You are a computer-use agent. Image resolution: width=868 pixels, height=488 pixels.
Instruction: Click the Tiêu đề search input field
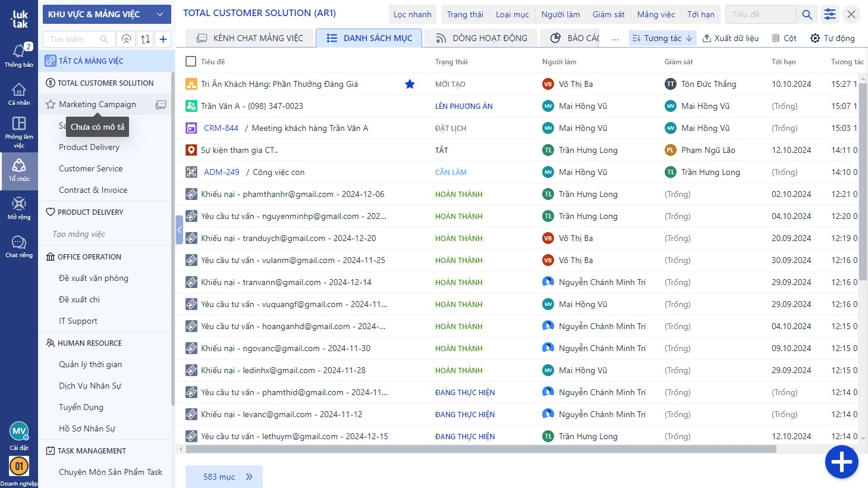point(760,14)
